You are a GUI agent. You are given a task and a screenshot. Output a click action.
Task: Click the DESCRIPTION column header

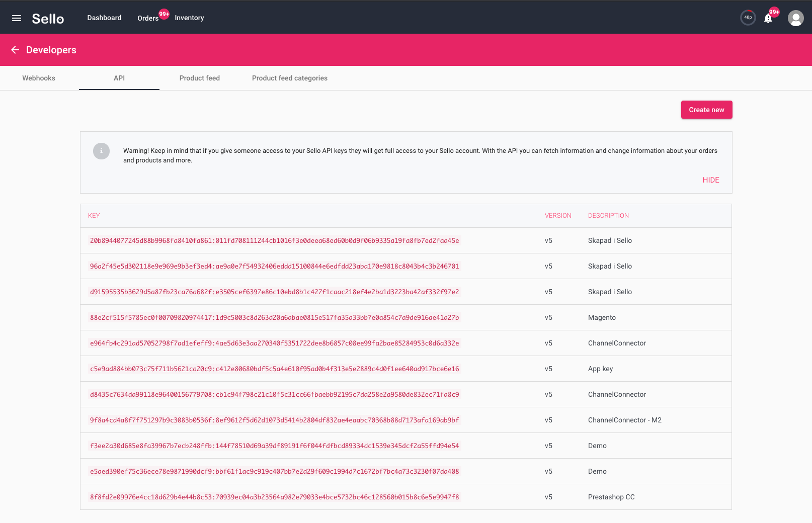pyautogui.click(x=608, y=216)
